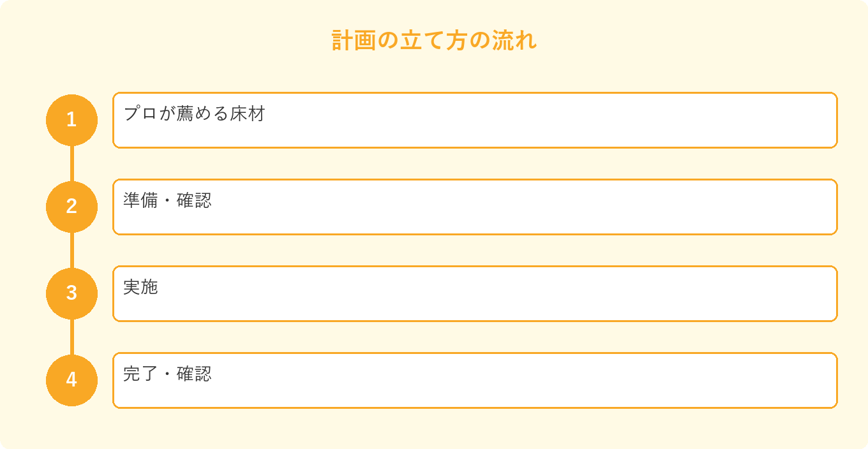Select the 準備・確認 text in step two

[167, 200]
